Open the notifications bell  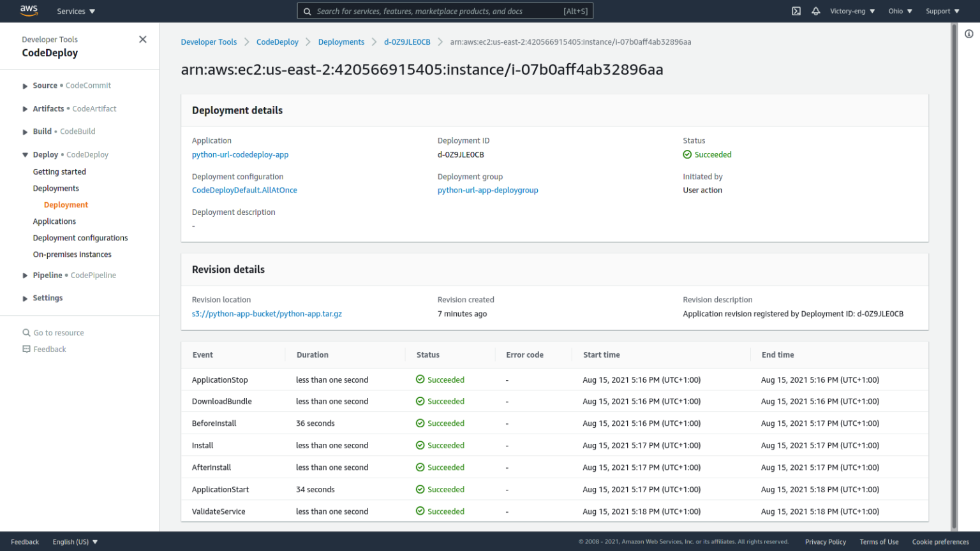click(816, 11)
